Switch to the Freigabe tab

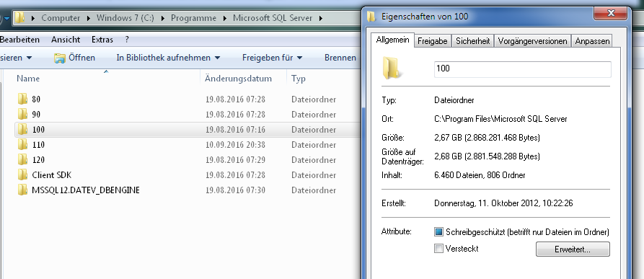[433, 41]
